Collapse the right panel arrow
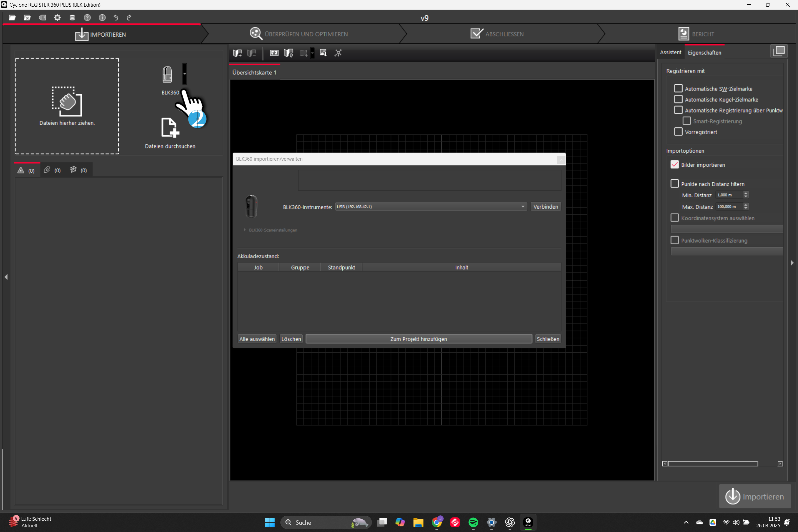The width and height of the screenshot is (798, 532). pyautogui.click(x=792, y=263)
